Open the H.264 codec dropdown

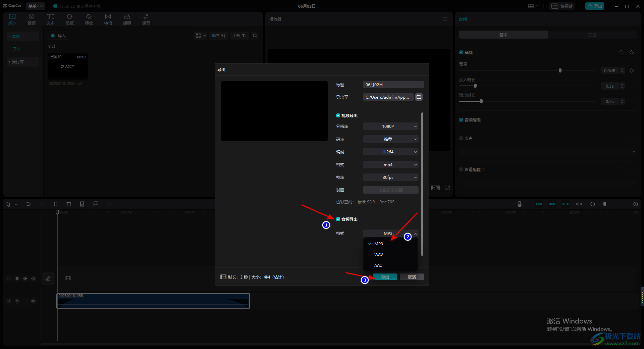pos(391,152)
